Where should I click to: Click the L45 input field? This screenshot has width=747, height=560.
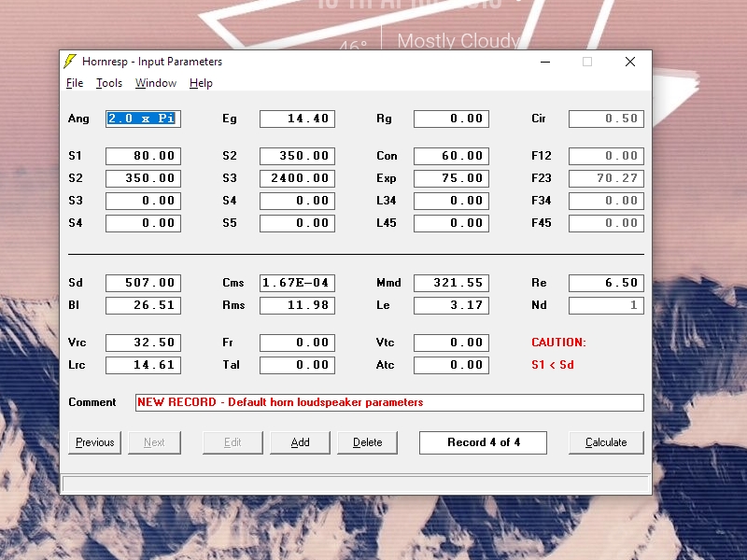coord(451,223)
